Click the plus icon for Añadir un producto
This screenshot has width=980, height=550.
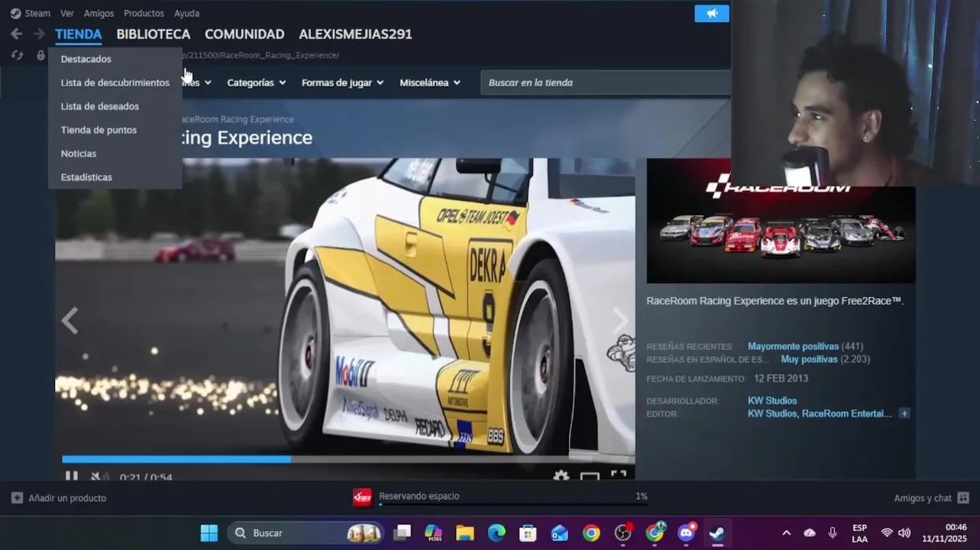point(17,498)
